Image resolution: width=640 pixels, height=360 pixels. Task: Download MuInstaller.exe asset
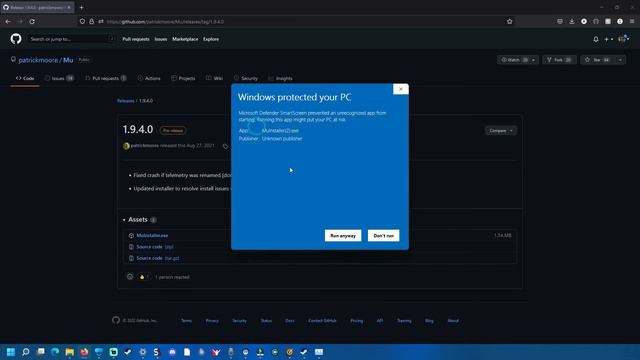152,236
